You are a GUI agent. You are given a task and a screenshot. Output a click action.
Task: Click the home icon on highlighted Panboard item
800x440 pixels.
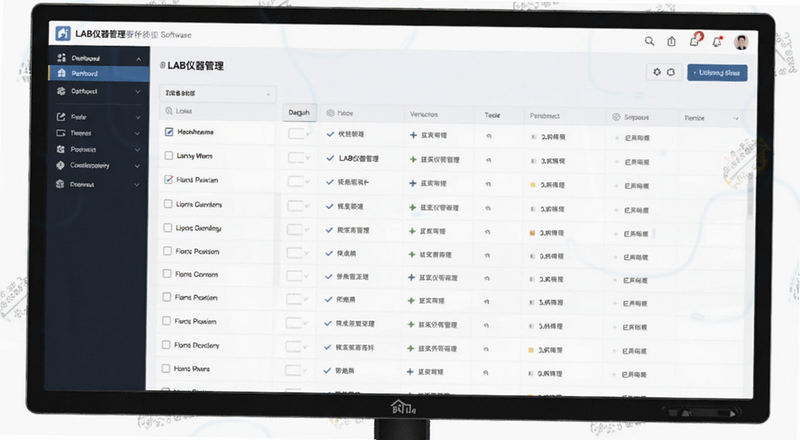[x=62, y=73]
